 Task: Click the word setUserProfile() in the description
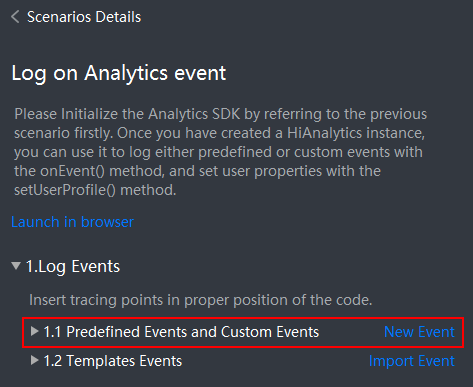click(65, 190)
